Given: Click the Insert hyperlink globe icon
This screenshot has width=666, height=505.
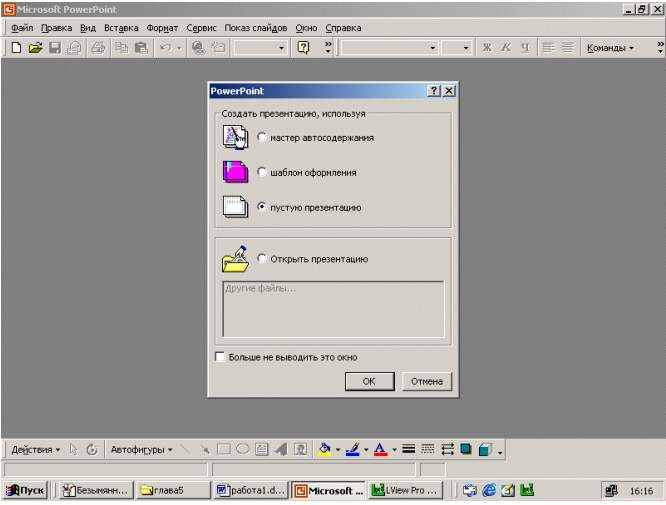Looking at the screenshot, I should 198,48.
